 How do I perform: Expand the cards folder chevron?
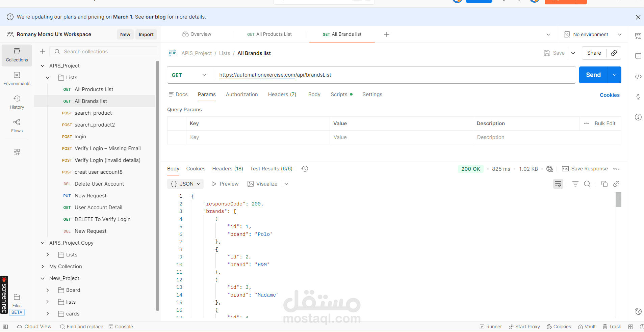coord(48,314)
